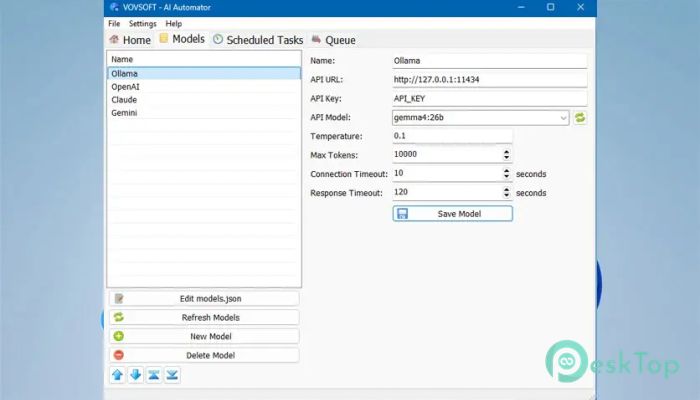
Task: Select Ollama in the models list
Action: pyautogui.click(x=204, y=74)
